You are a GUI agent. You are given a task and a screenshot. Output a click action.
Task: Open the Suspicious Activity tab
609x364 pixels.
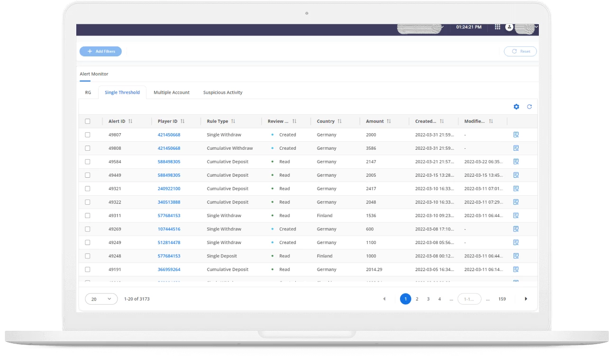pyautogui.click(x=223, y=92)
